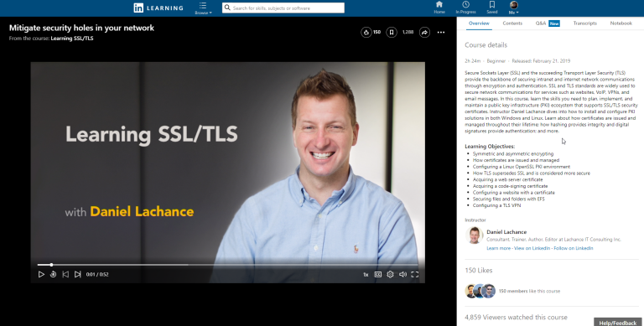Click the 'Mitigate security holes in your network' title
Image resolution: width=644 pixels, height=326 pixels.
[x=81, y=28]
